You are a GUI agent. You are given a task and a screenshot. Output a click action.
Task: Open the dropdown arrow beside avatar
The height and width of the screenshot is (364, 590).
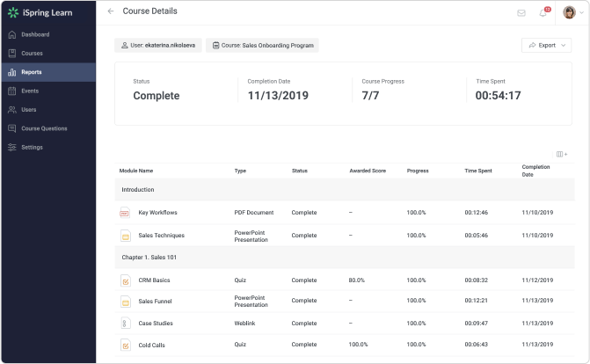581,13
